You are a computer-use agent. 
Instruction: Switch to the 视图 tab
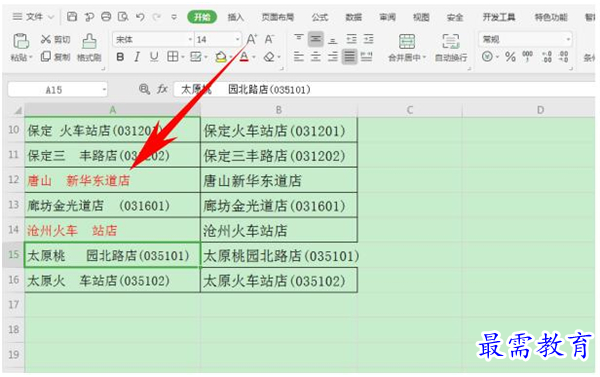click(x=421, y=17)
